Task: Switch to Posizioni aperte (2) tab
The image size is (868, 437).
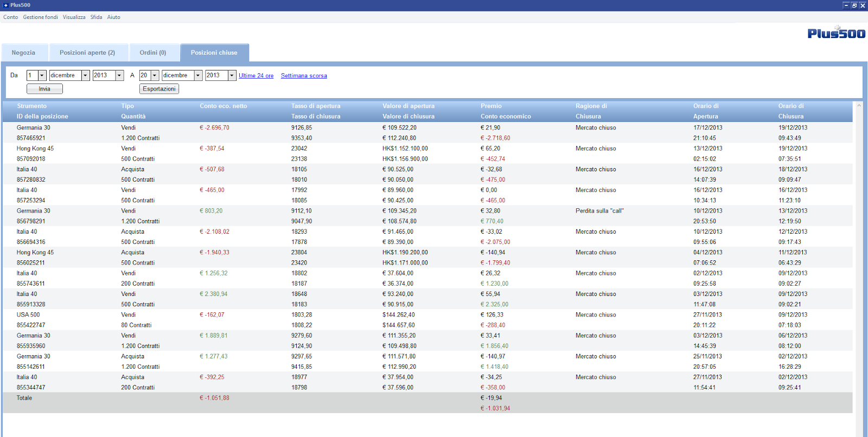Action: click(x=88, y=53)
